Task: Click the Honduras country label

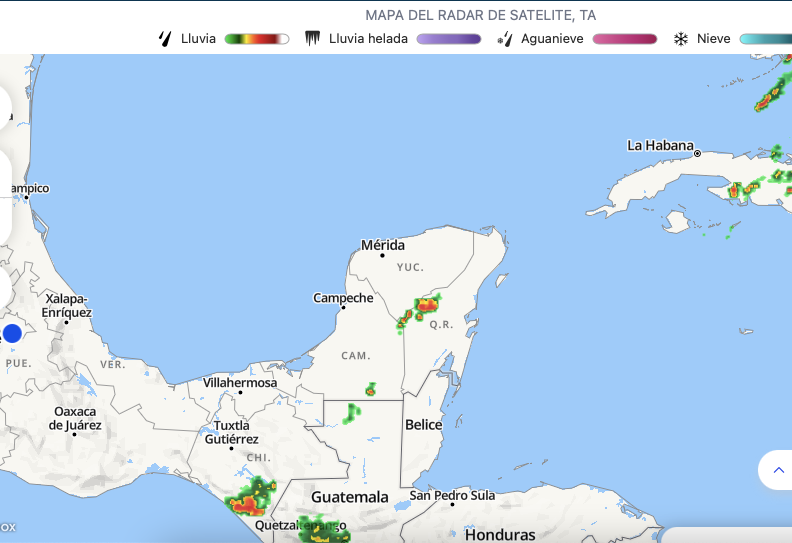Action: pyautogui.click(x=500, y=534)
